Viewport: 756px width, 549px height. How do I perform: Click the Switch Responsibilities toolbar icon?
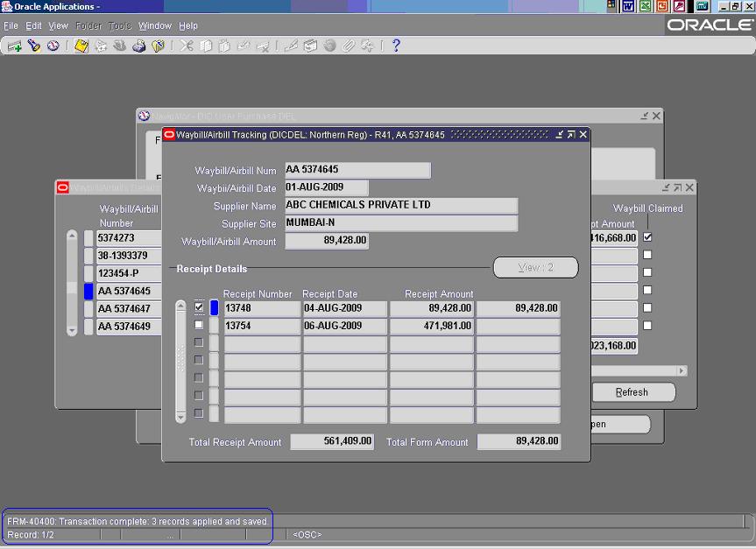click(x=119, y=46)
